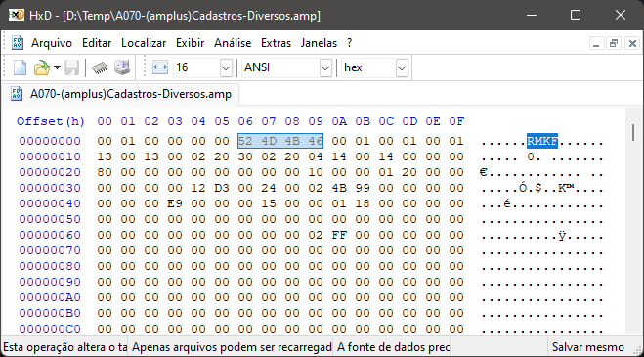
Task: Click hex byte FF in row 00000060
Action: point(339,235)
